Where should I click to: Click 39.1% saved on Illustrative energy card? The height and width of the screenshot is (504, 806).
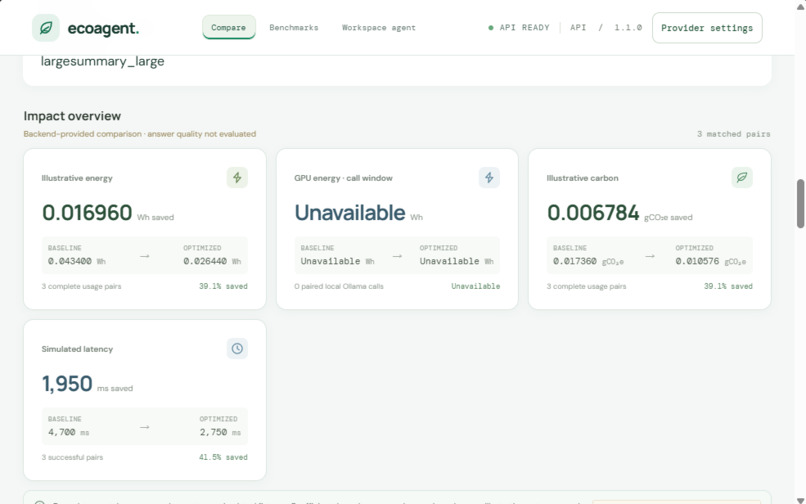(x=223, y=286)
